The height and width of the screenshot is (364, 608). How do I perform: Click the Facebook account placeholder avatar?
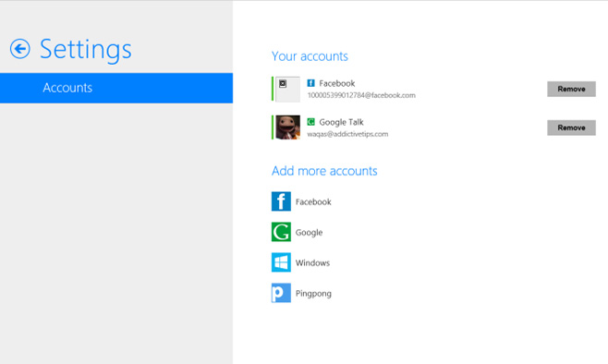click(287, 90)
